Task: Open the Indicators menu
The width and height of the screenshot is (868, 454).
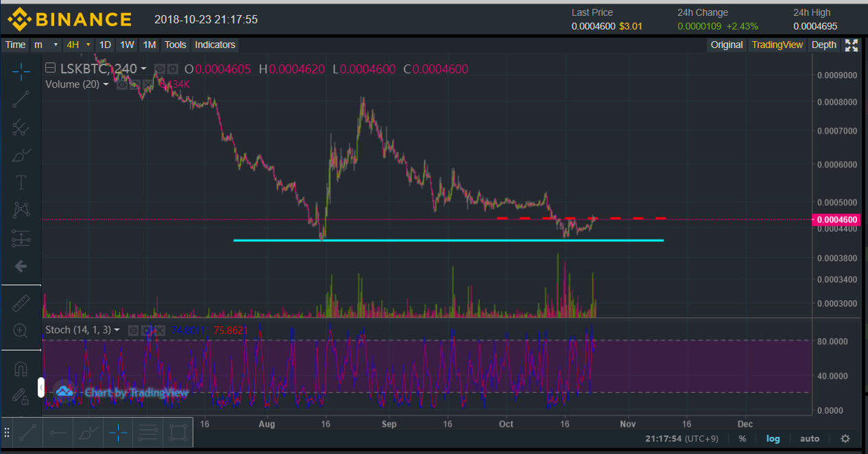Action: point(215,45)
